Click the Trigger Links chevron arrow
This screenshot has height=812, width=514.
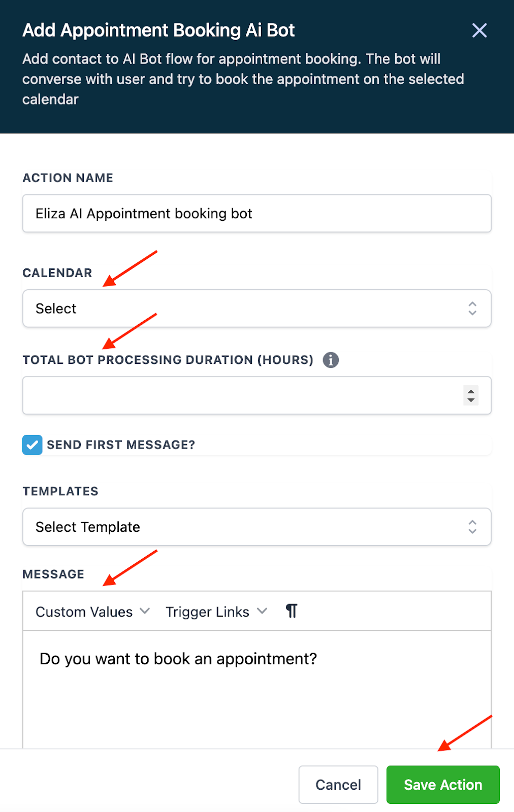coord(262,611)
